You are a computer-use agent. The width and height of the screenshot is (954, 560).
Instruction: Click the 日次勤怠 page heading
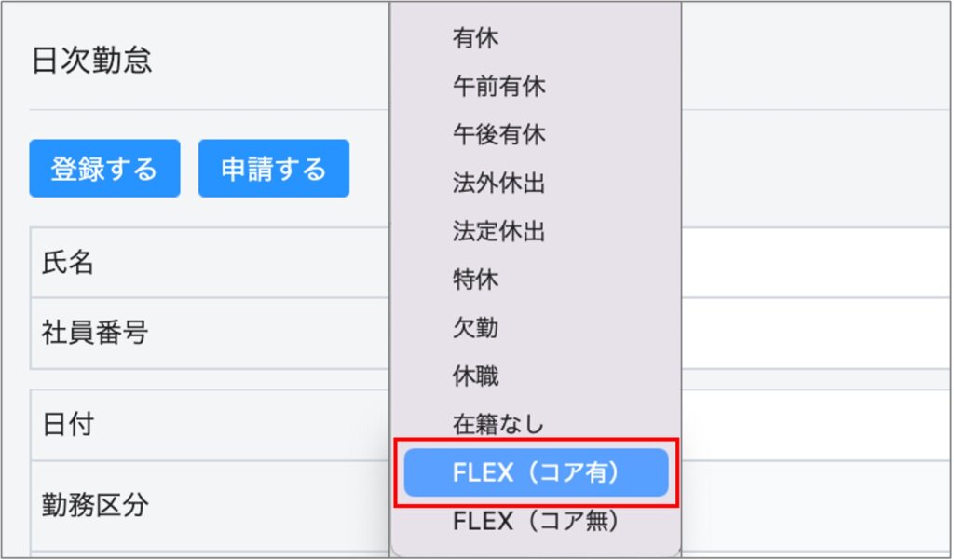(x=91, y=61)
